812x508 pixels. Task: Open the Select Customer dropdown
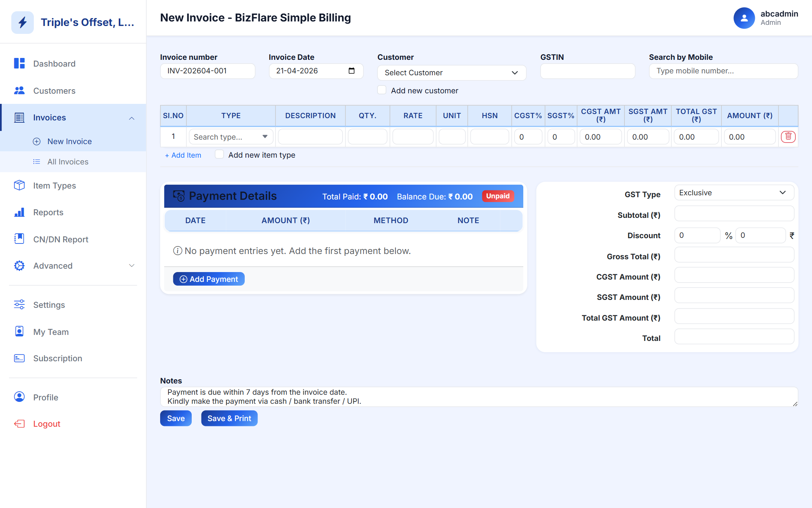click(451, 73)
